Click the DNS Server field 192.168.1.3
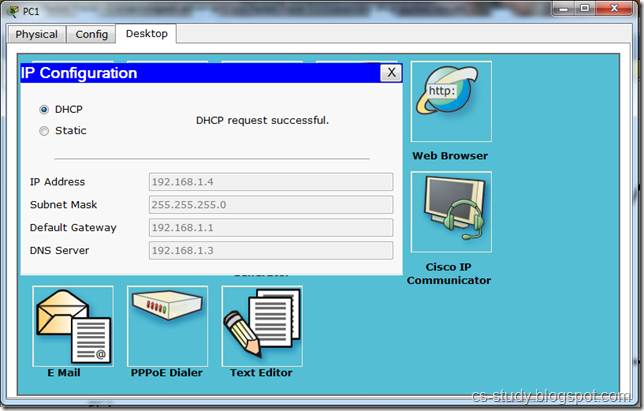644x411 pixels. pyautogui.click(x=271, y=250)
